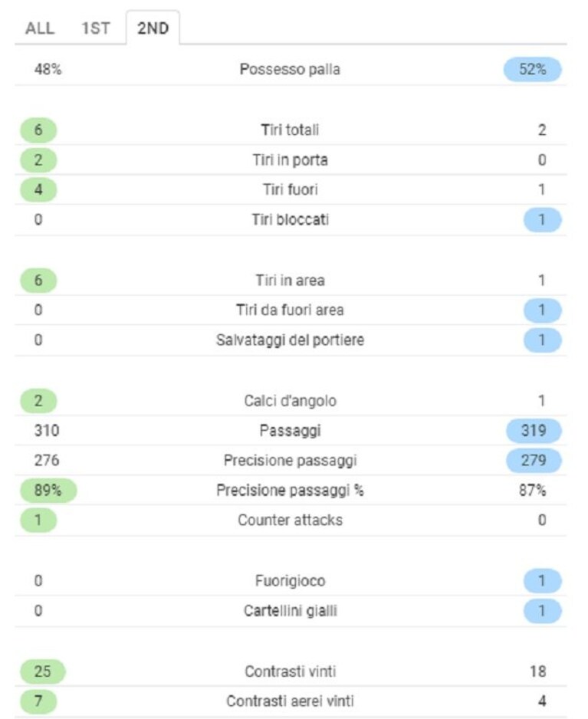Click Counter attacks green badge

(38, 520)
